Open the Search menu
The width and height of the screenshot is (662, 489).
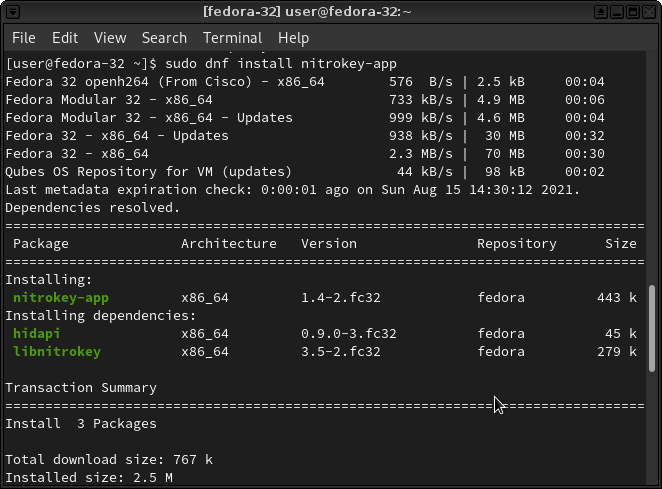point(164,38)
